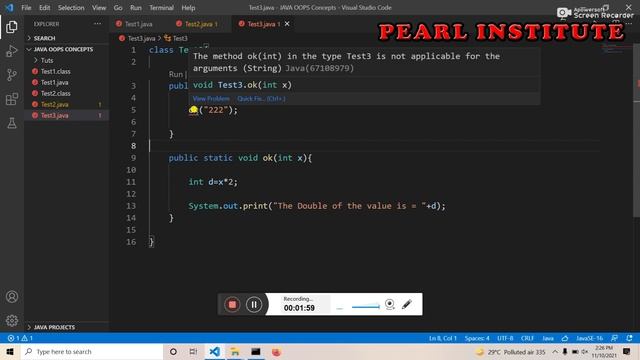Open the Terminal menu
640x360 pixels.
click(161, 7)
